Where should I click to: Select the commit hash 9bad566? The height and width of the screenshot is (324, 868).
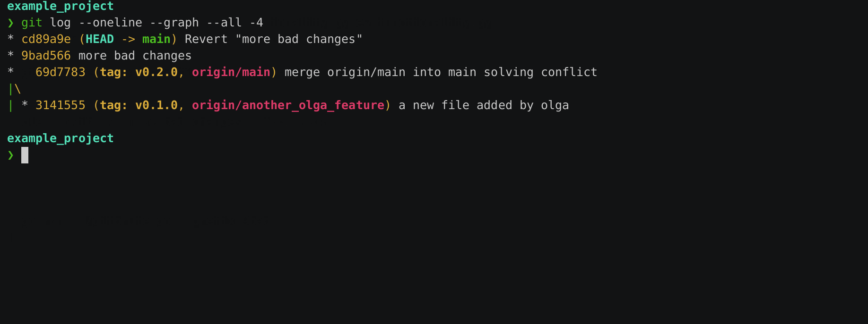[46, 56]
